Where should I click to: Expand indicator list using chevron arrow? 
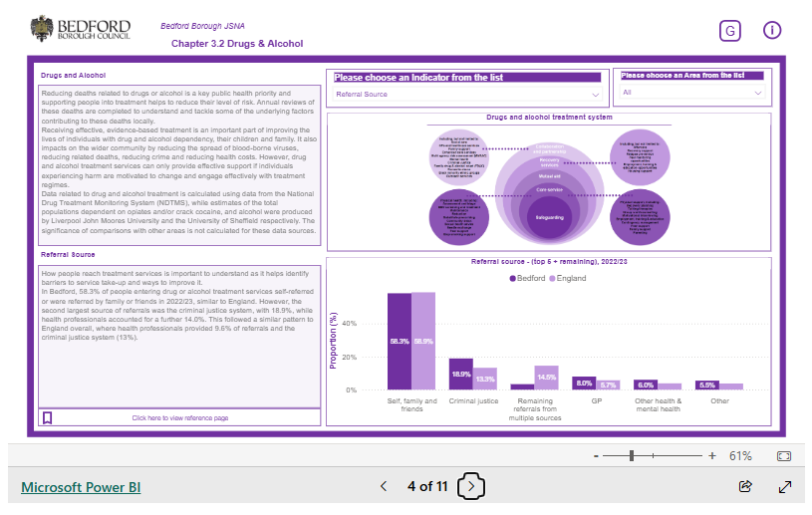pos(596,95)
